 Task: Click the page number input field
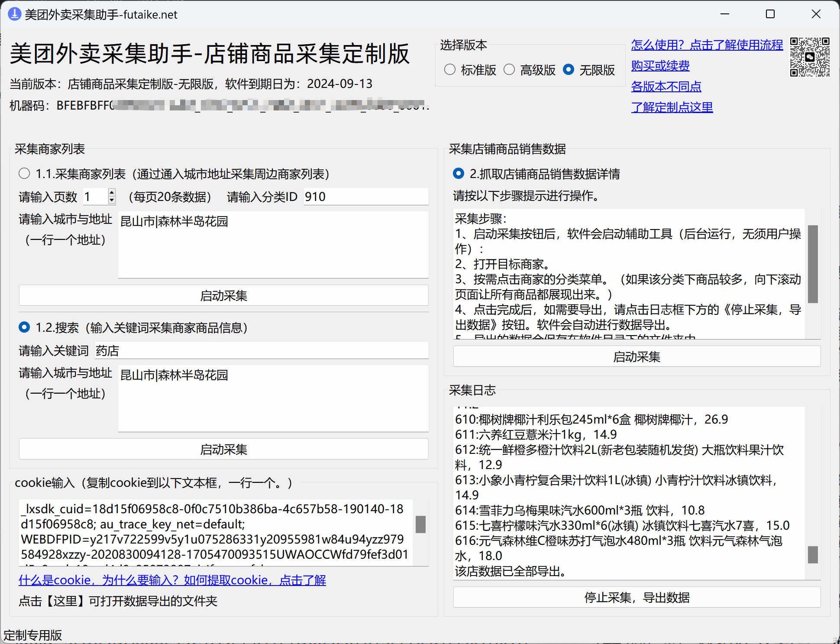[x=95, y=197]
